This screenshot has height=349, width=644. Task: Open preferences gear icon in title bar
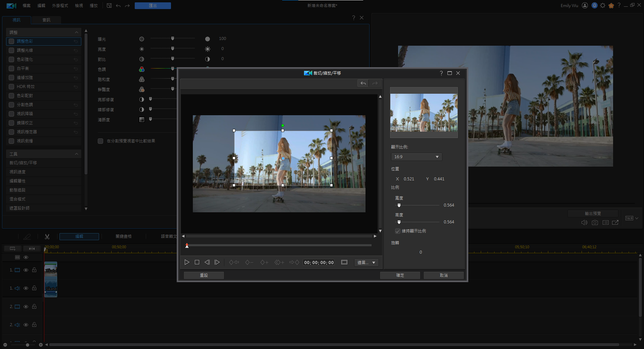(603, 5)
